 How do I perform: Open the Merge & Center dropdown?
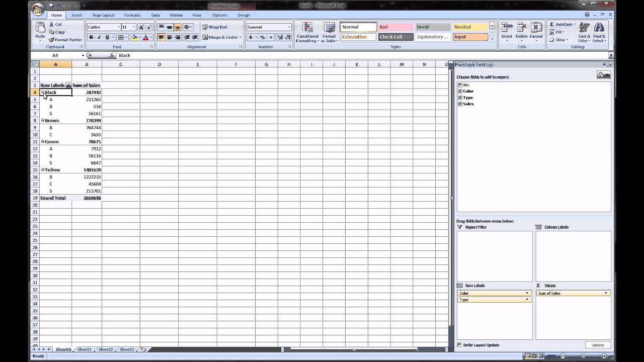(240, 37)
